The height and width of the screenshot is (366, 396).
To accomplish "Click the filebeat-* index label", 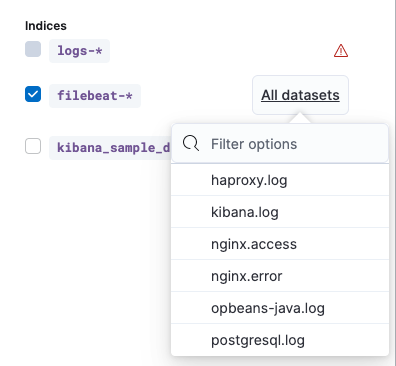I will pyautogui.click(x=95, y=96).
